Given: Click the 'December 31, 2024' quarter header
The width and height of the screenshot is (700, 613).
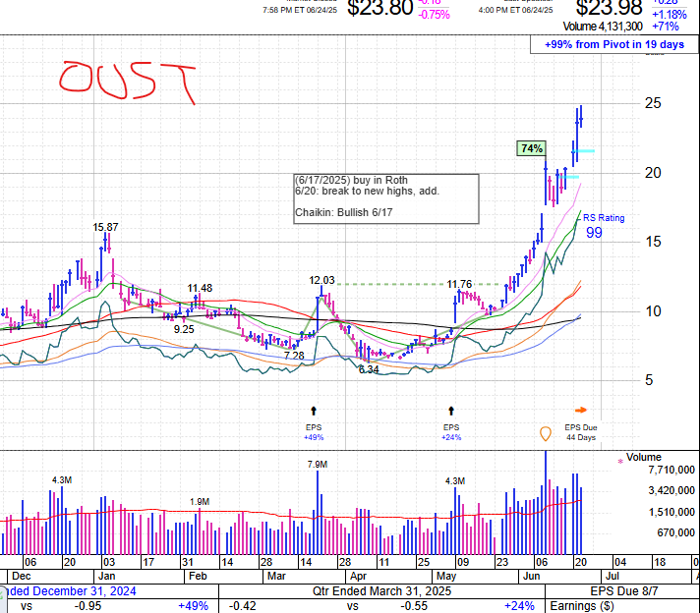Looking at the screenshot, I should tap(85, 591).
